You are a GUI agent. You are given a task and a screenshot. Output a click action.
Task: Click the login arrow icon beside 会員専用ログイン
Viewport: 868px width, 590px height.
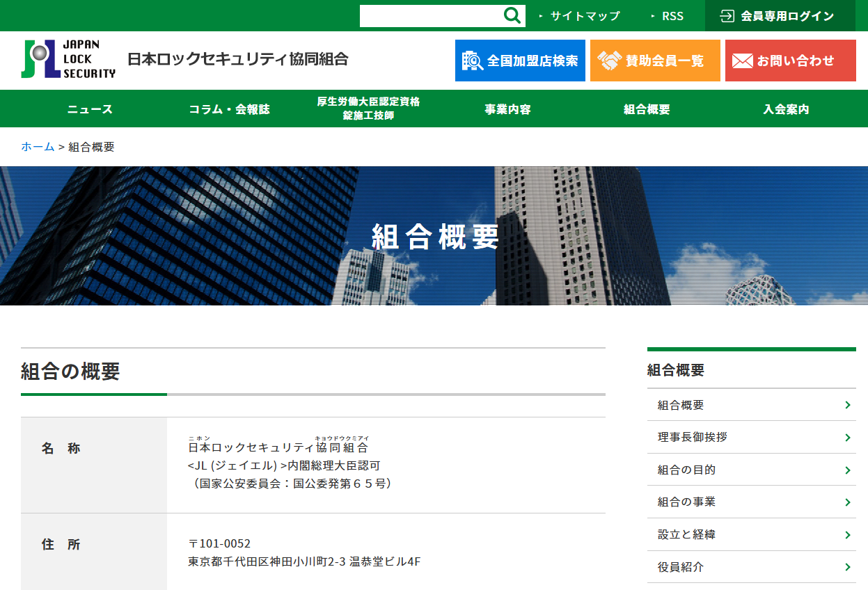pyautogui.click(x=726, y=15)
